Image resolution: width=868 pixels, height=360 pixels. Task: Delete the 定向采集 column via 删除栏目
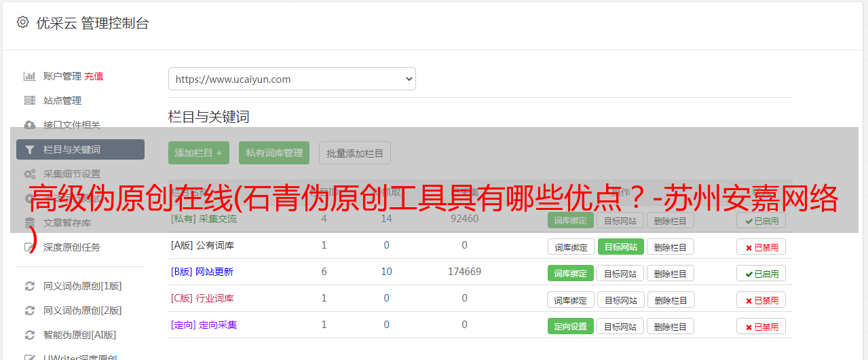pyautogui.click(x=671, y=326)
